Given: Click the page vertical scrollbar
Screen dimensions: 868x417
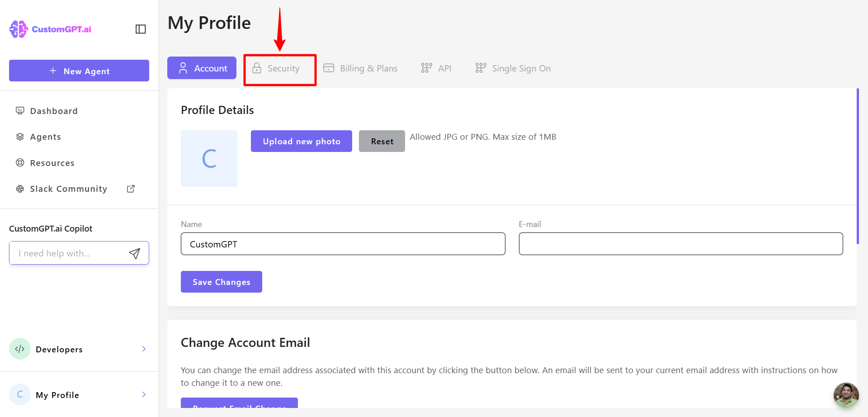Looking at the screenshot, I should click(x=858, y=166).
